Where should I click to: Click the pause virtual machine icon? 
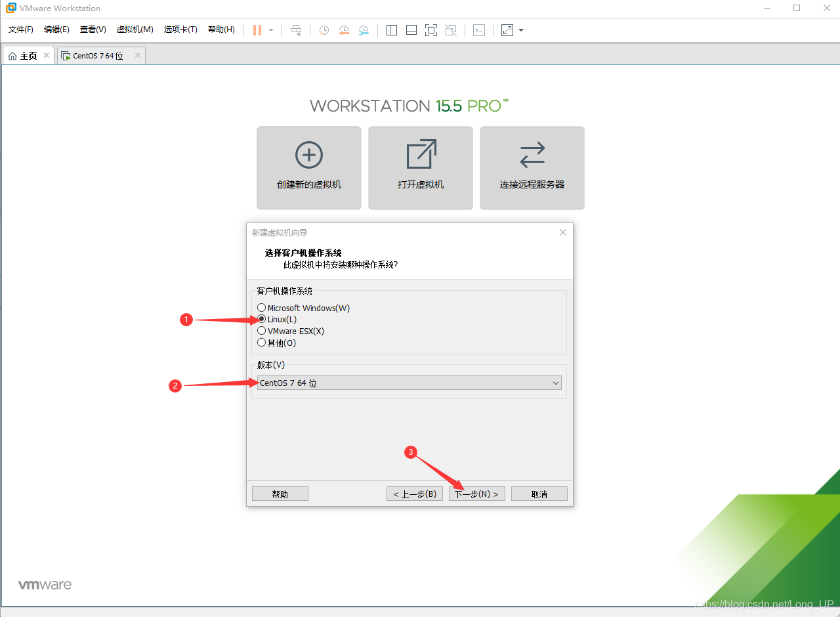257,30
